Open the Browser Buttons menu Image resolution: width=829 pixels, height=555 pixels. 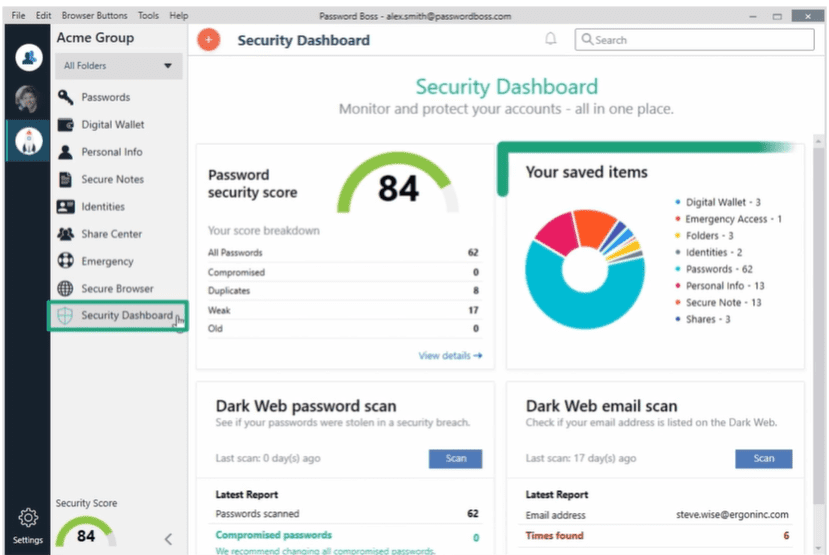(x=94, y=15)
